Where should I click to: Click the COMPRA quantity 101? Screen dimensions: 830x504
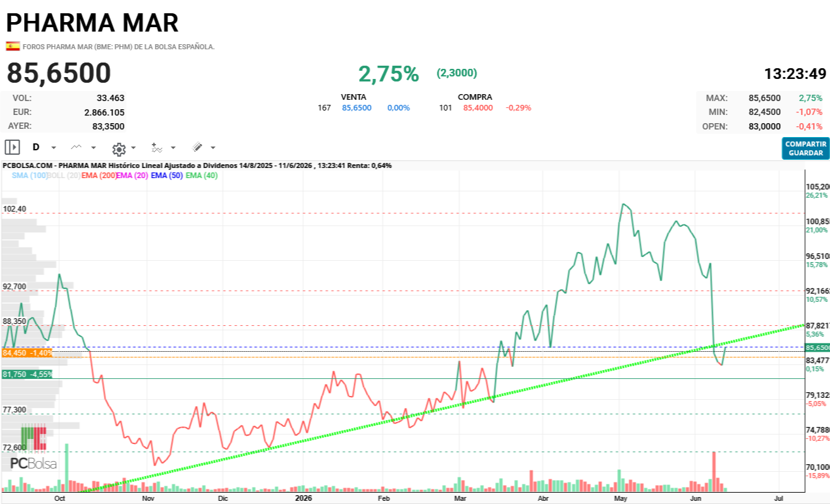[446, 108]
